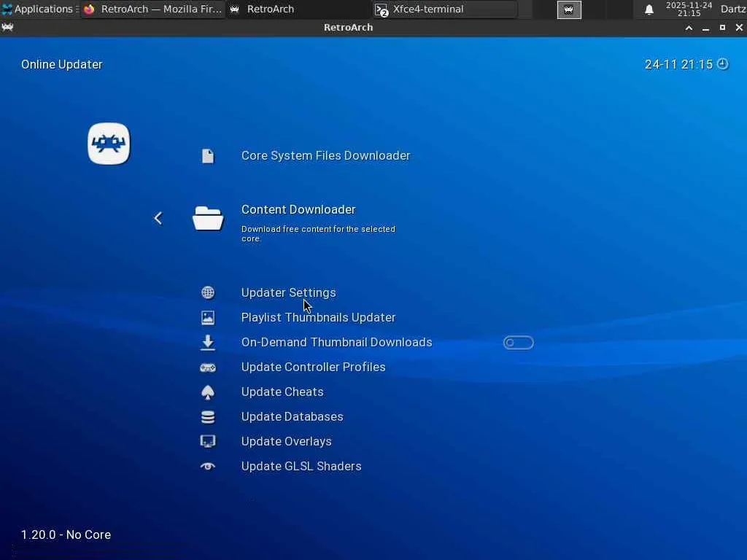Screen dimensions: 747x560
Task: Open Updater Settings
Action: (x=289, y=292)
